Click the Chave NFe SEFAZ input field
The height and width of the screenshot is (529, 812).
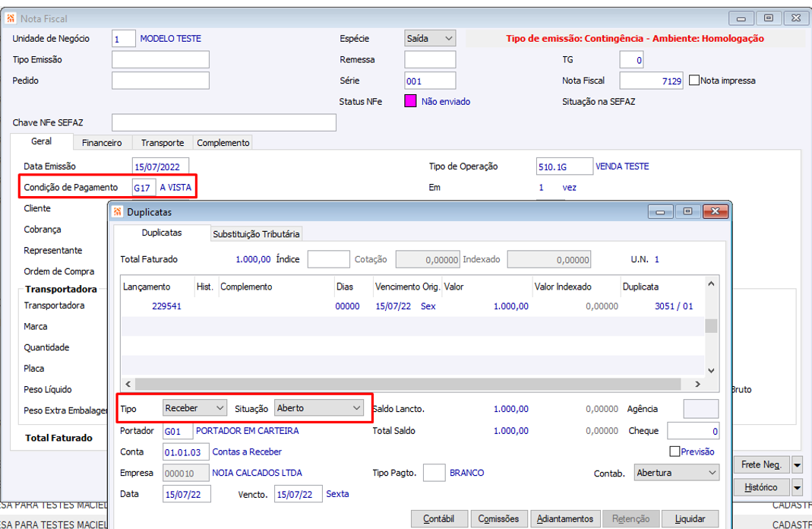tap(224, 122)
